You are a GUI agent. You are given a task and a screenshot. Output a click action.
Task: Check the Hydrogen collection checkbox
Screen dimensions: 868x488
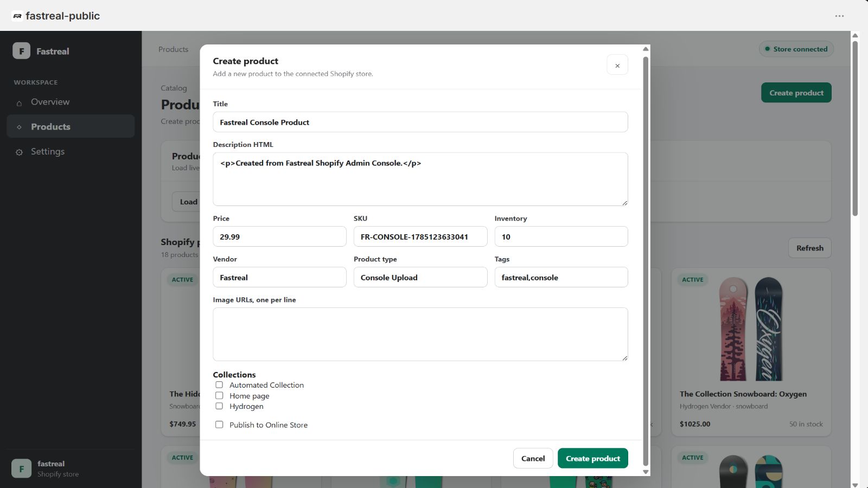point(219,406)
